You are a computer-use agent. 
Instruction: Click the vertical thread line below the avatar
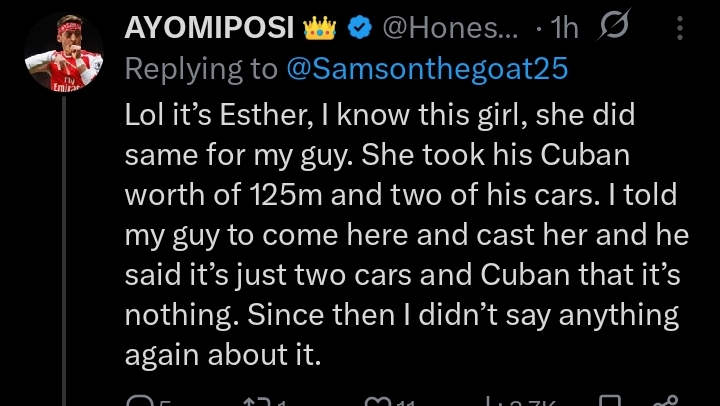pos(66,250)
